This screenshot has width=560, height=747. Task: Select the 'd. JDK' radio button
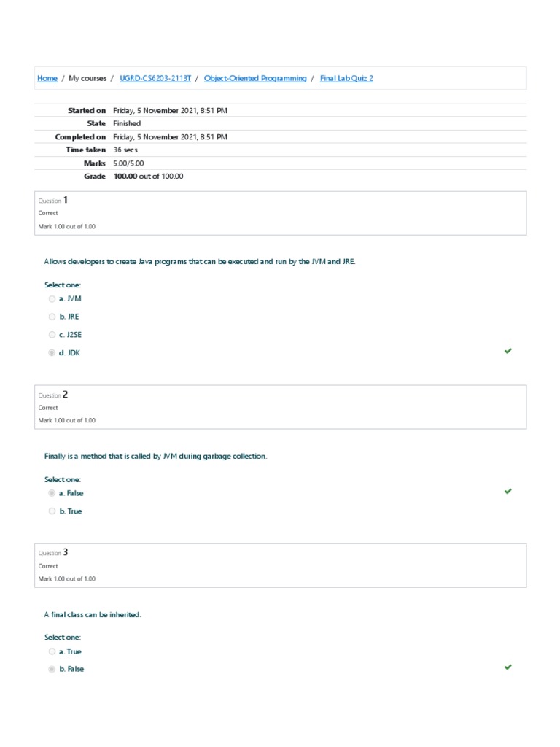coord(52,353)
